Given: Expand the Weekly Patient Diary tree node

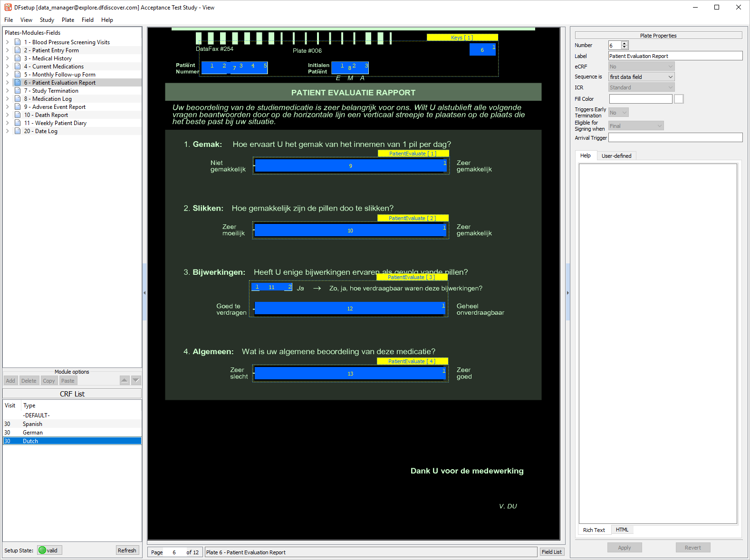Looking at the screenshot, I should [7, 123].
